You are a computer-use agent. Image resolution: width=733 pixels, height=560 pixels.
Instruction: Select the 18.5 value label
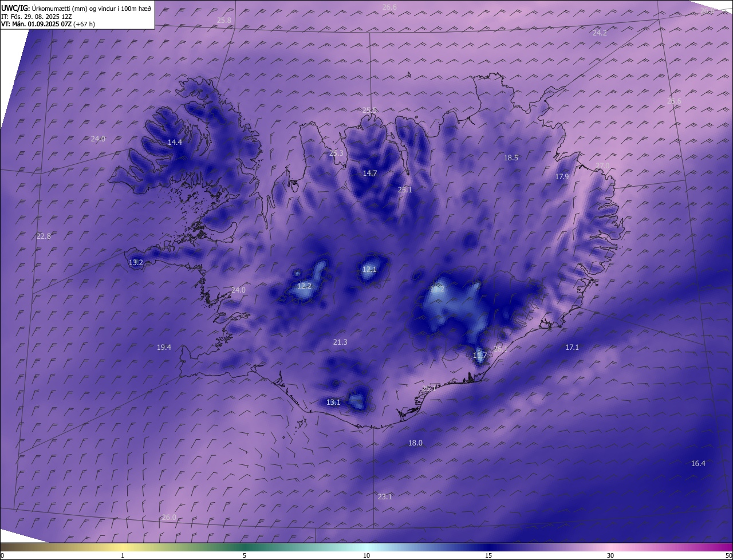(x=511, y=158)
